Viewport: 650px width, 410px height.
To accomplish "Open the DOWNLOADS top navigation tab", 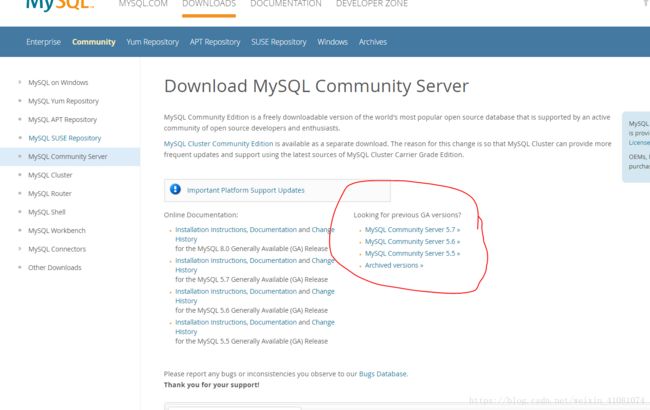I will point(209,4).
